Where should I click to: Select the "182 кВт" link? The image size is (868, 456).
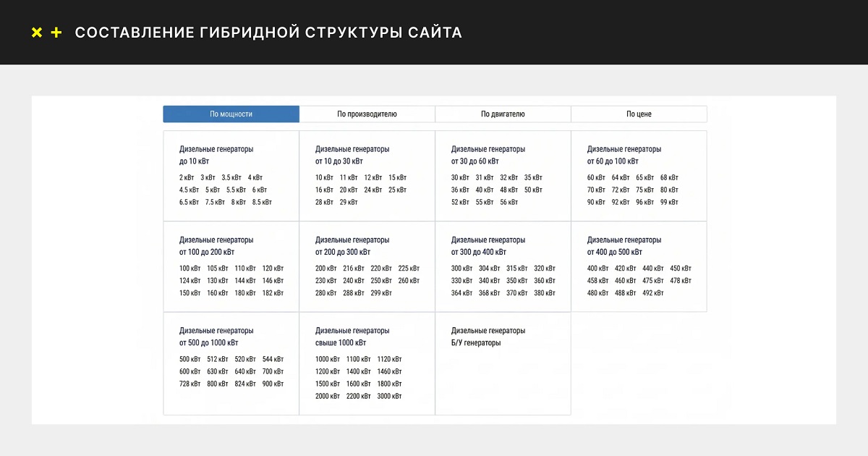[x=273, y=293]
